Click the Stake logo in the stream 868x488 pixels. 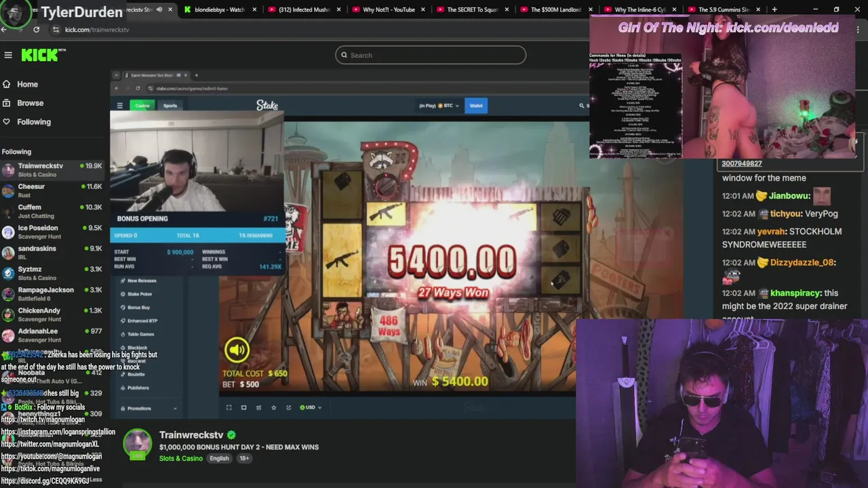(267, 105)
